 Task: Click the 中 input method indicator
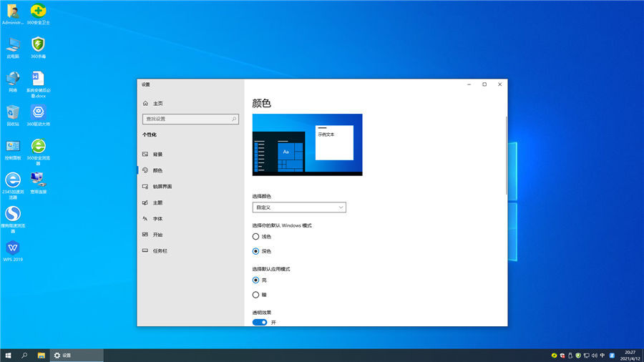coord(602,356)
